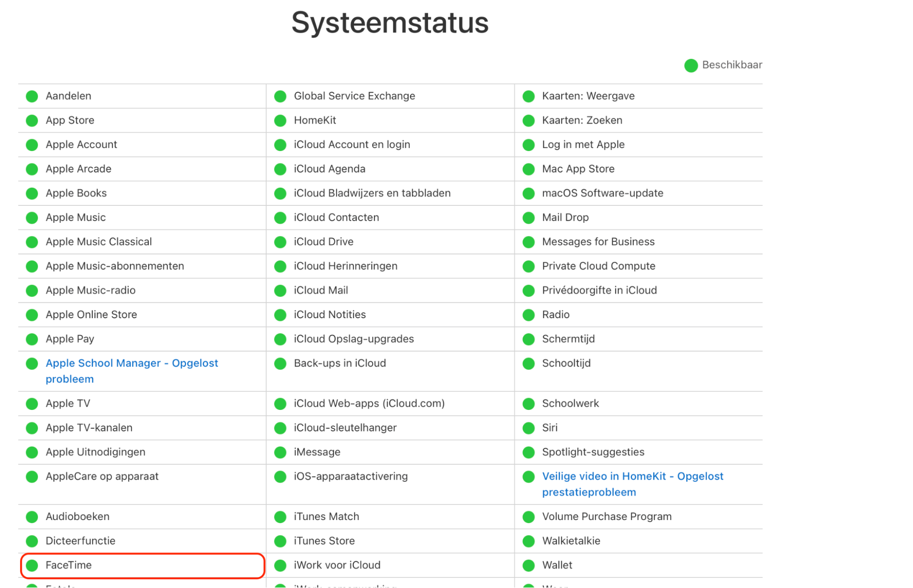913x588 pixels.
Task: Click the green dot beside iCloud Mail
Action: (x=280, y=290)
